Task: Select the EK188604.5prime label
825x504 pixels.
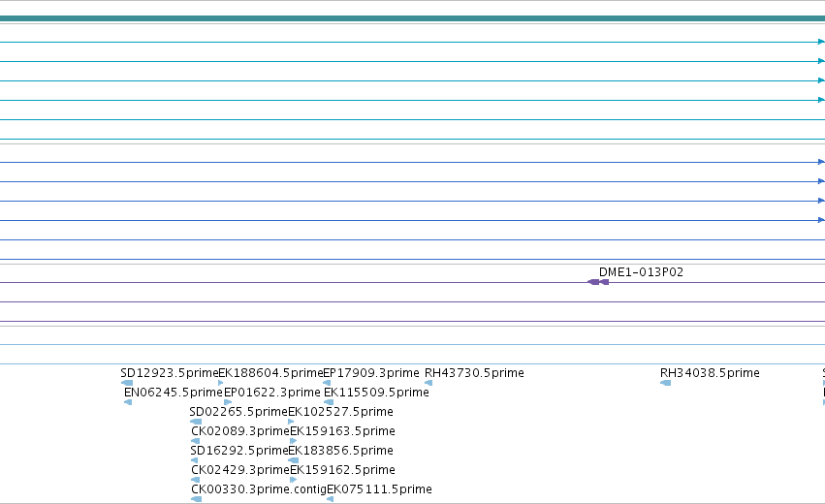Action: coord(270,373)
